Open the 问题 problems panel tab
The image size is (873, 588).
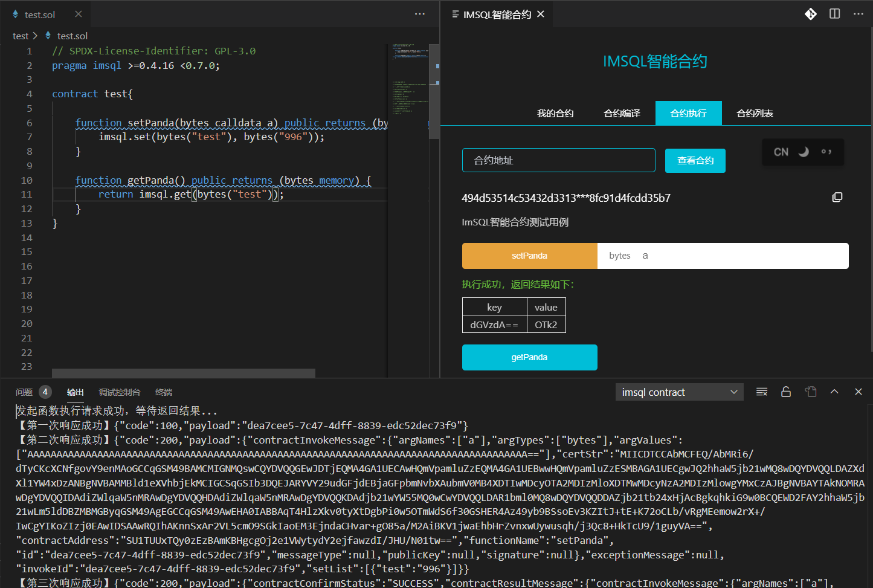24,392
